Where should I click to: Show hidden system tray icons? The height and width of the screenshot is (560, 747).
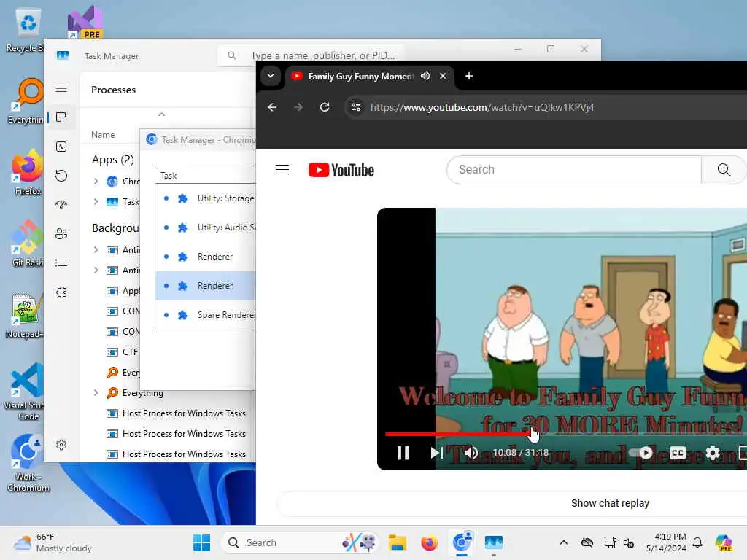[564, 542]
